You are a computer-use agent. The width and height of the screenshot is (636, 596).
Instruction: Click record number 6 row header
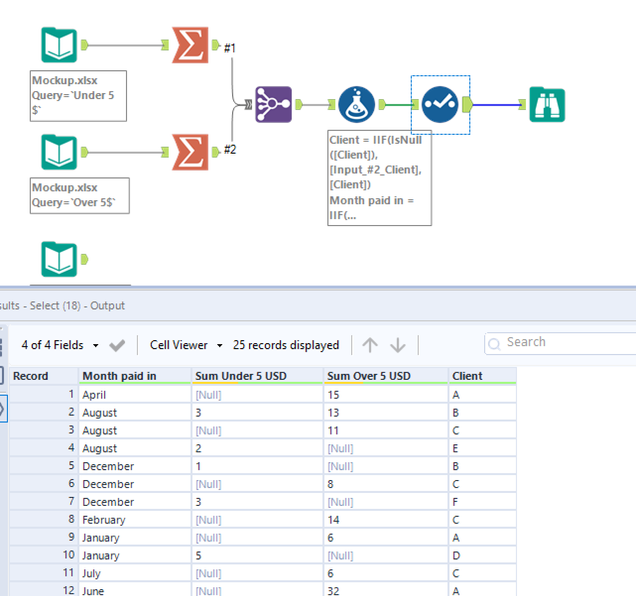click(x=44, y=484)
